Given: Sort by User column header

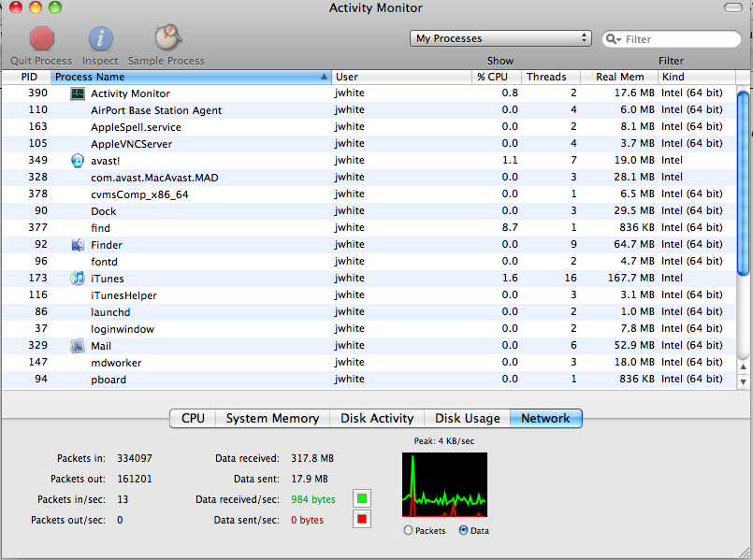Looking at the screenshot, I should (x=401, y=77).
